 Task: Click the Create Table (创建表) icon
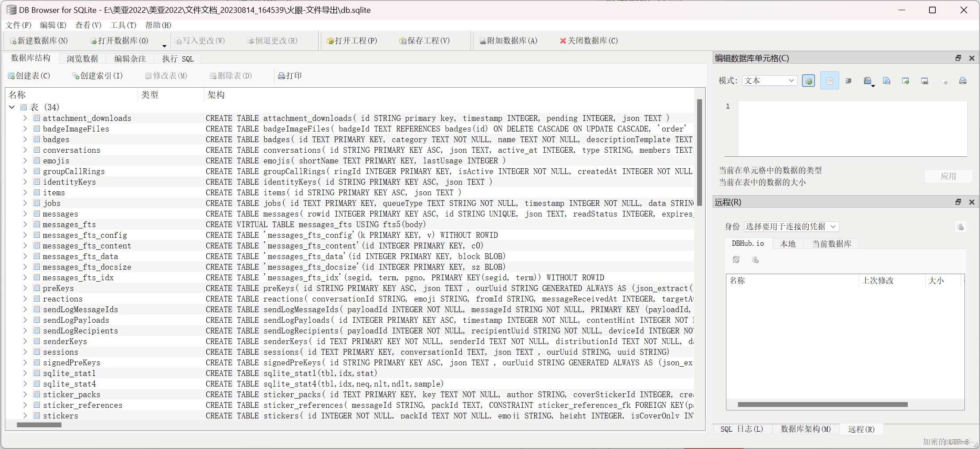pyautogui.click(x=11, y=76)
